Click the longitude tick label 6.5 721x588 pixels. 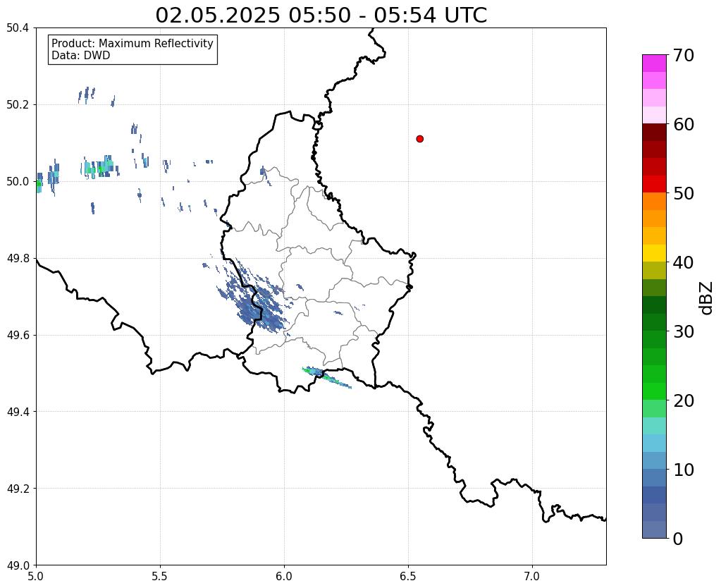click(x=408, y=576)
